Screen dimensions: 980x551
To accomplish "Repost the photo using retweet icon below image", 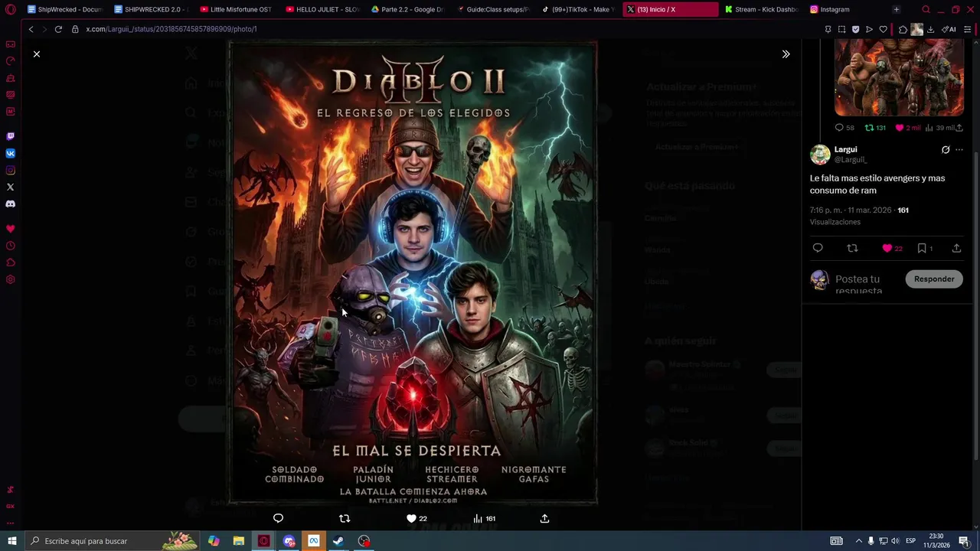I will pos(345,518).
